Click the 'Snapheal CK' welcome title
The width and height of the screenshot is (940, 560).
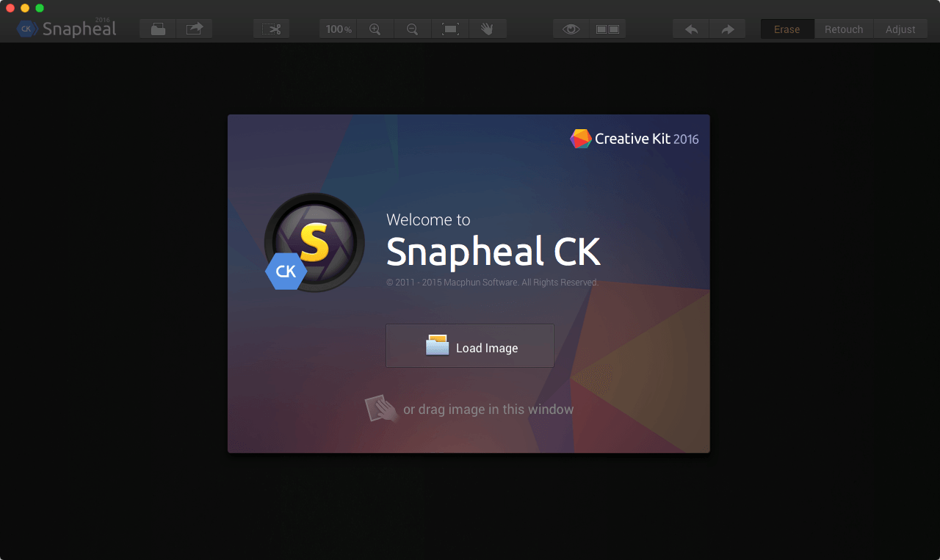(x=493, y=251)
